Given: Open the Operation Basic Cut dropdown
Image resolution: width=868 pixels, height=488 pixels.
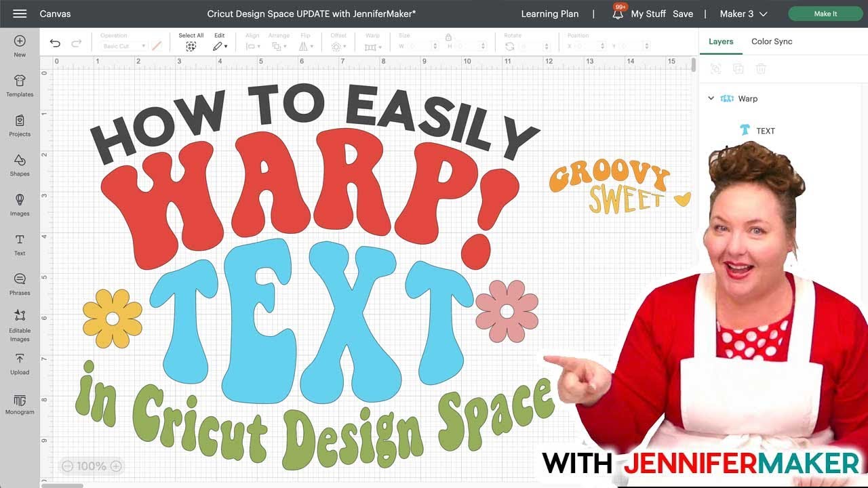Looking at the screenshot, I should pyautogui.click(x=124, y=46).
